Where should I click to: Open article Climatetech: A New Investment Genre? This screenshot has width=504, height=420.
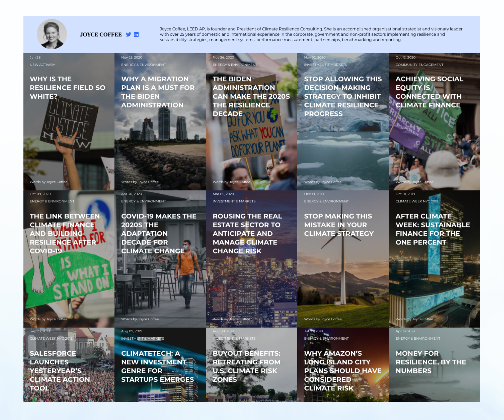coord(157,366)
